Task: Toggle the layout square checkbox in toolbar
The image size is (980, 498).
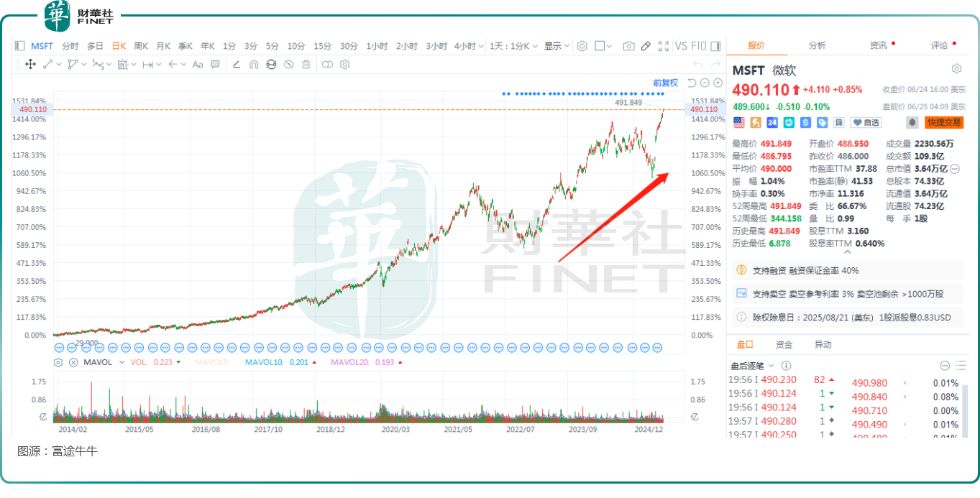Action: coord(600,46)
